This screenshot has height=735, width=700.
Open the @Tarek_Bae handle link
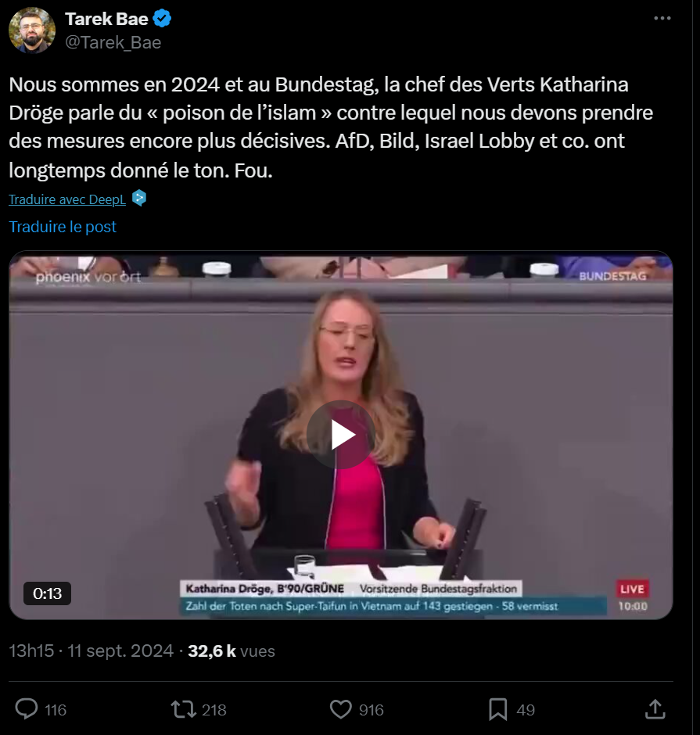pos(113,42)
